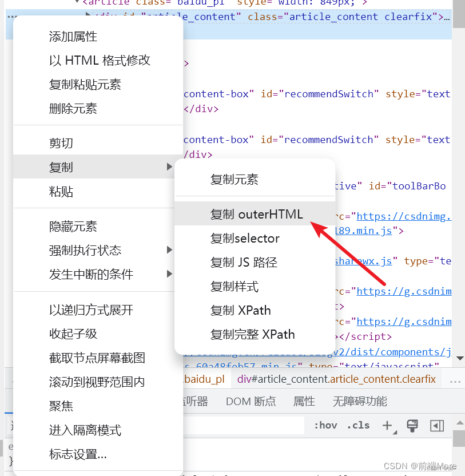Switch to 无障碍功能 tab
This screenshot has height=476, width=465.
(x=360, y=401)
